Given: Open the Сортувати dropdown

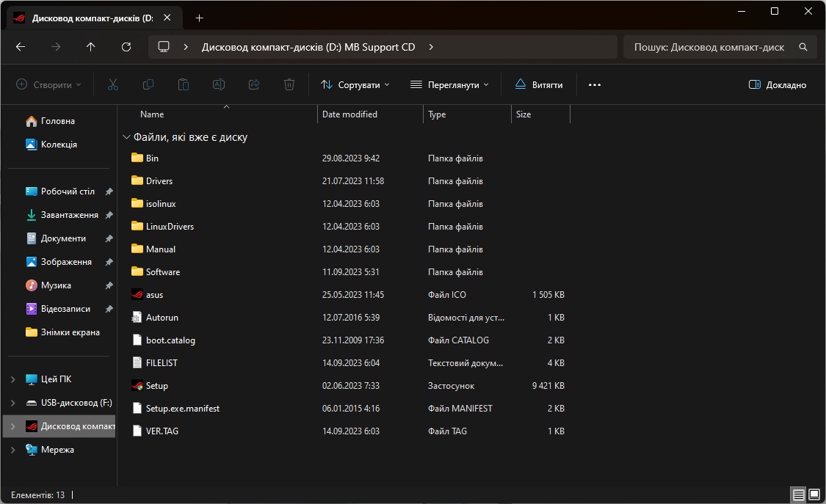Looking at the screenshot, I should (355, 85).
